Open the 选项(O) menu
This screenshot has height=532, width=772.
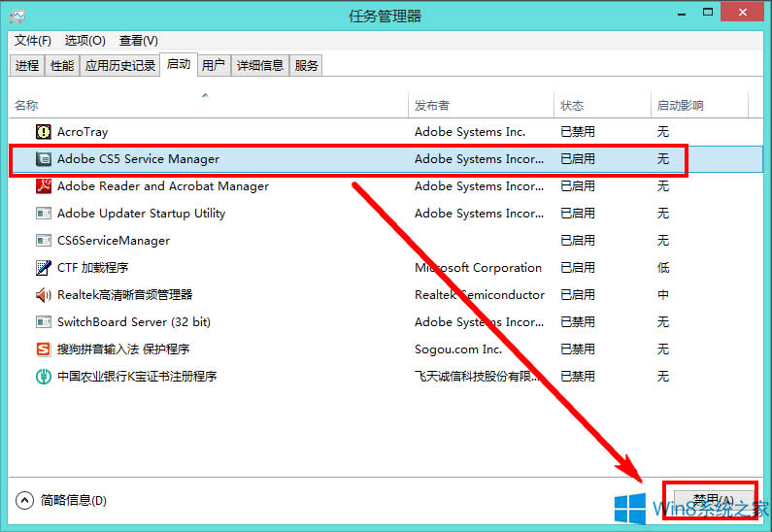85,41
